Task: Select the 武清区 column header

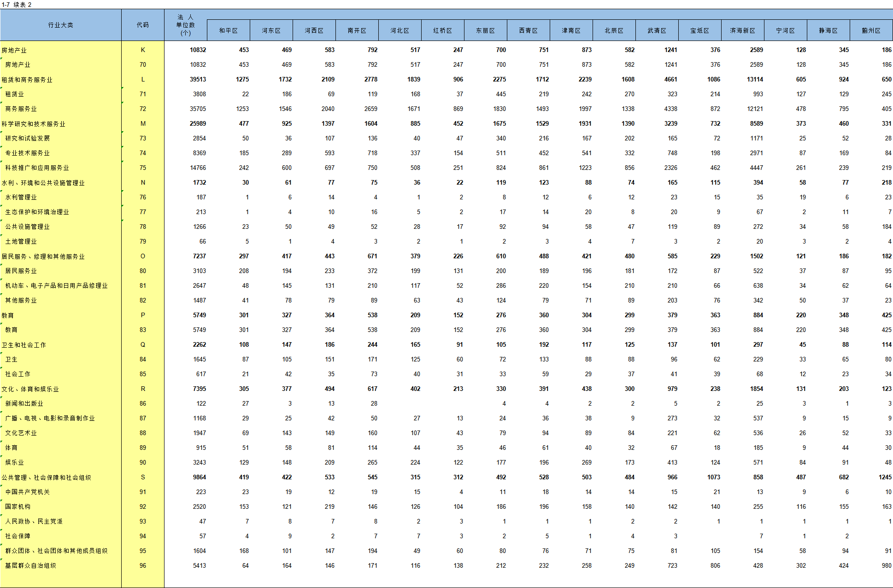Action: click(657, 30)
